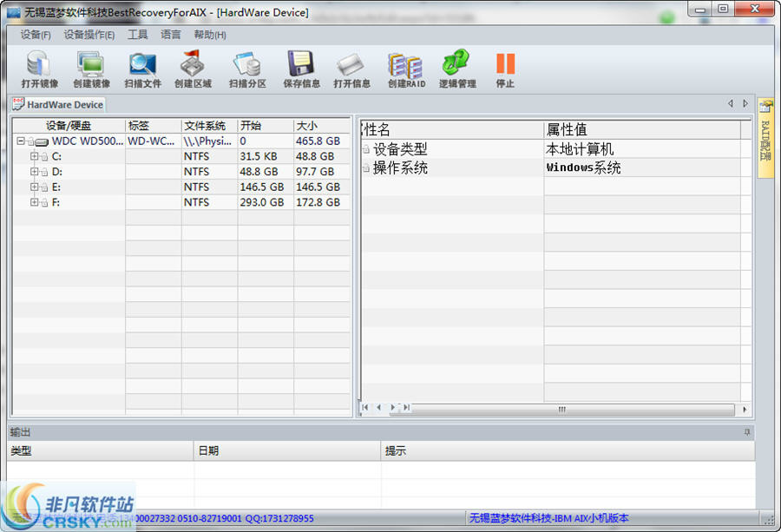
Task: Expand the 设备类型 property row
Action: click(366, 150)
